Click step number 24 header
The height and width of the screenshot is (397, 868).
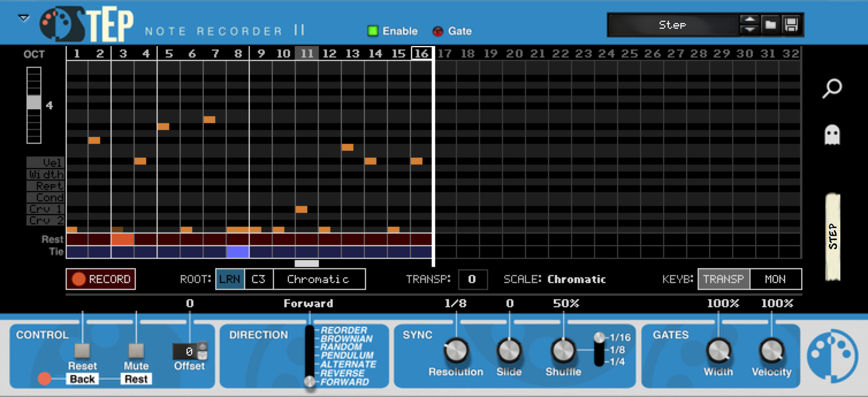(x=606, y=54)
